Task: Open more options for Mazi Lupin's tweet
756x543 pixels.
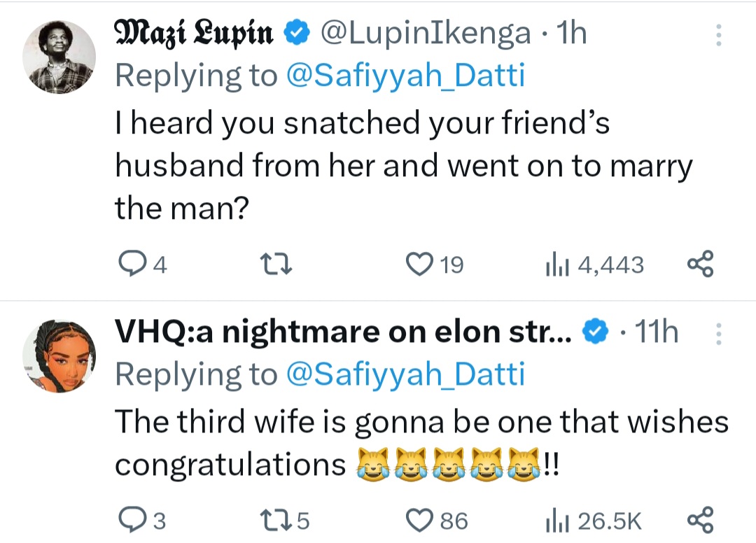Action: point(717,36)
